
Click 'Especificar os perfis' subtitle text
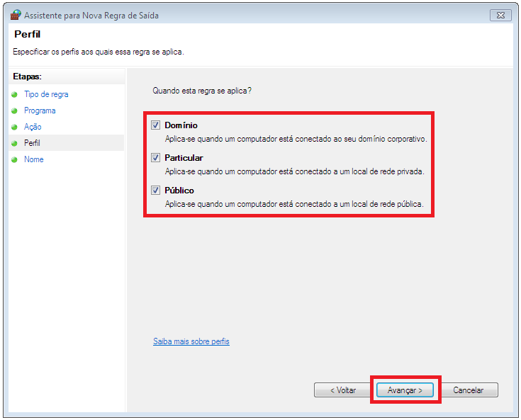pos(99,52)
